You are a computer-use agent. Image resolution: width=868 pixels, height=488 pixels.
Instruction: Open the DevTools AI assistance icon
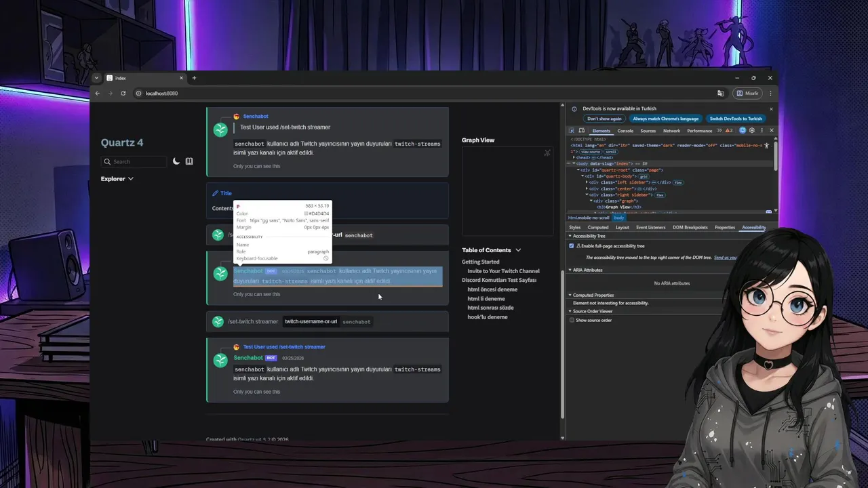[743, 130]
